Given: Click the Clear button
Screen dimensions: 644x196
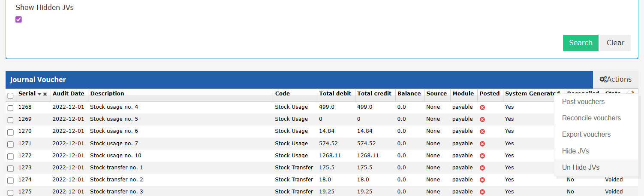Looking at the screenshot, I should [615, 43].
